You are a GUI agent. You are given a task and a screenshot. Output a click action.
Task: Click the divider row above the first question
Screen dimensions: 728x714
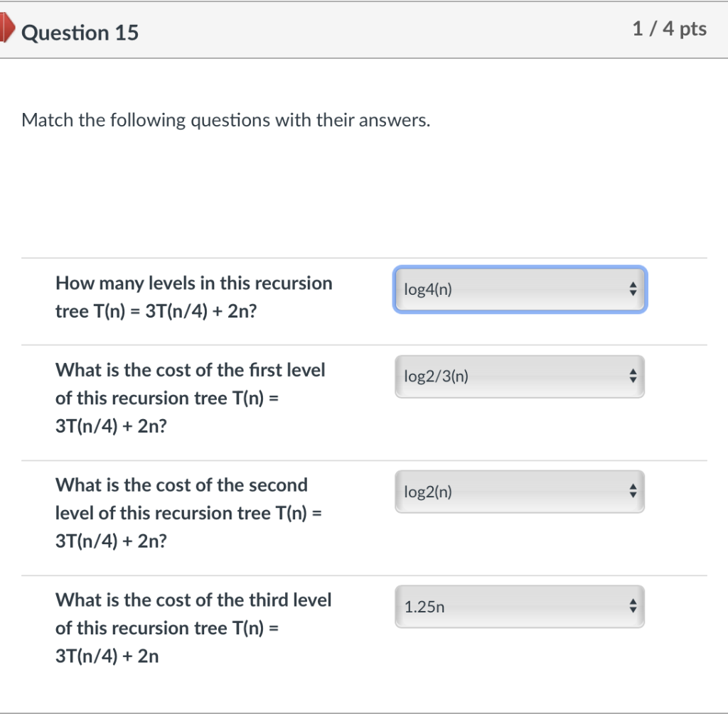click(x=364, y=256)
